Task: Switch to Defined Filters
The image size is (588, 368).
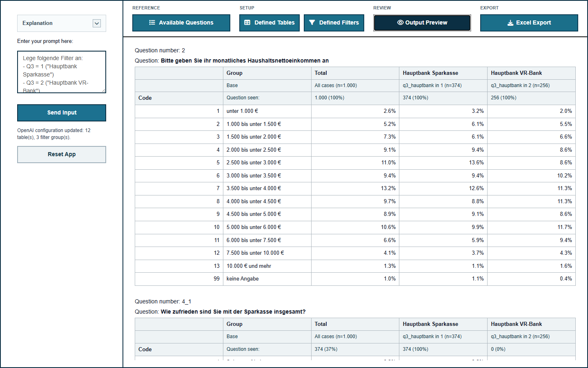Action: click(334, 23)
